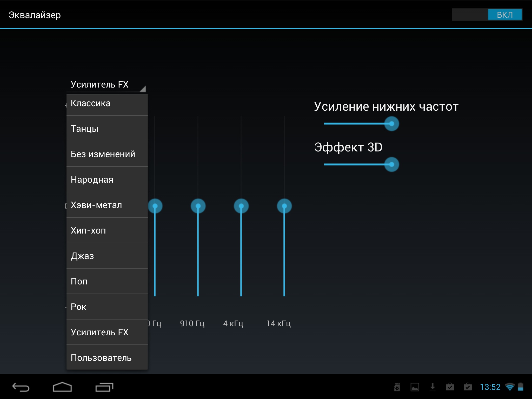The image size is (532, 399).
Task: Tap the SD card notification icon
Action: (x=397, y=387)
